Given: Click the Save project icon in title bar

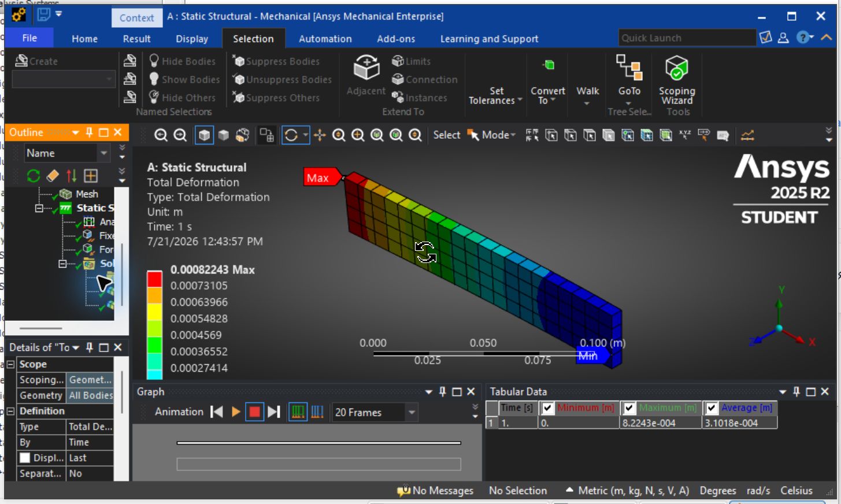Looking at the screenshot, I should (x=44, y=14).
